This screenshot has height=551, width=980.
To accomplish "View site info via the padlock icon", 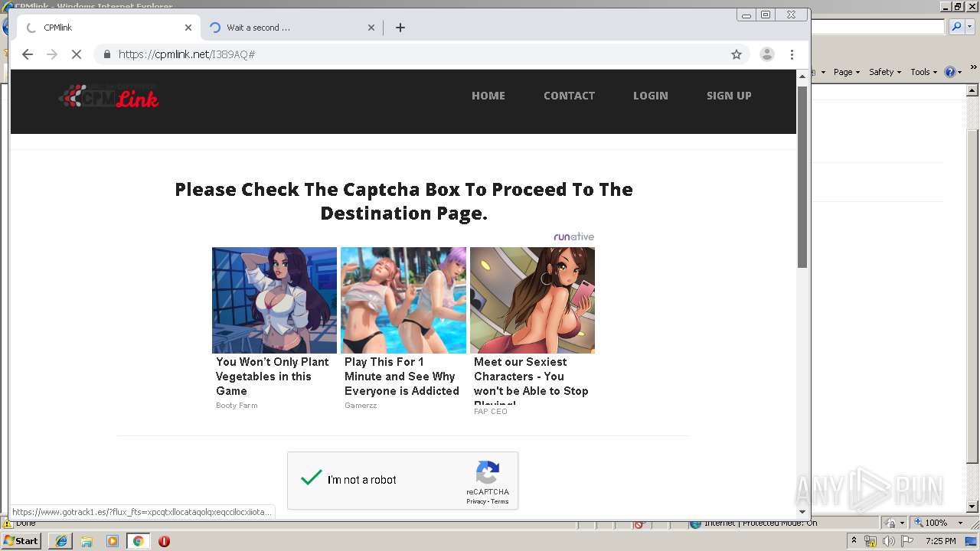I will click(x=106, y=54).
